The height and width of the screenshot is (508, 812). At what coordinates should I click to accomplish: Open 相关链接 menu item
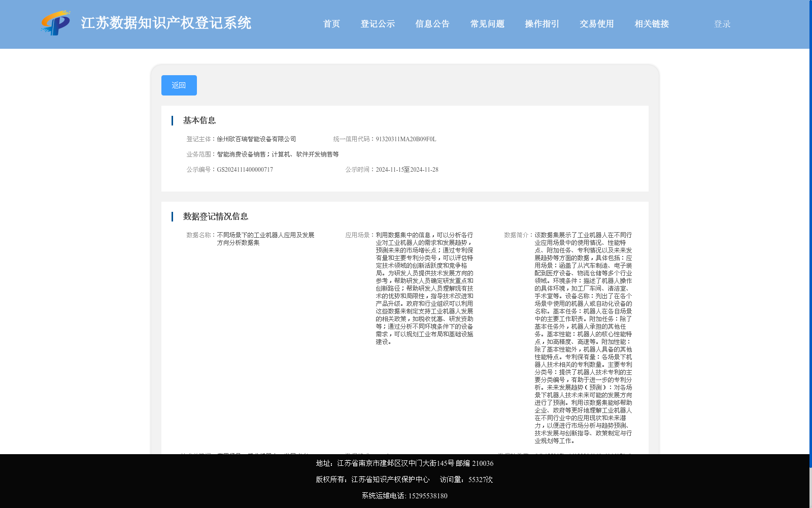pyautogui.click(x=652, y=24)
